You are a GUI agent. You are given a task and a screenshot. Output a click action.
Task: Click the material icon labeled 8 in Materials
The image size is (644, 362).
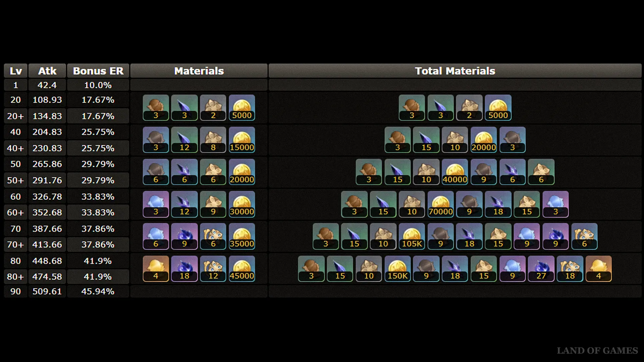pos(213,140)
